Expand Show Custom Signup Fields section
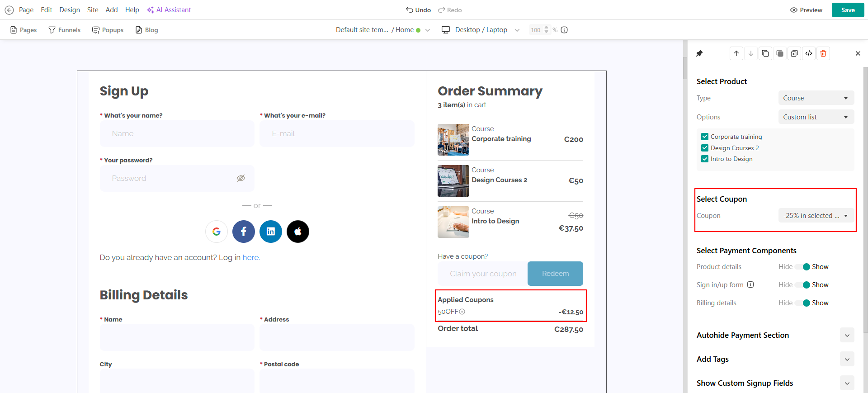This screenshot has width=868, height=393. [x=847, y=383]
